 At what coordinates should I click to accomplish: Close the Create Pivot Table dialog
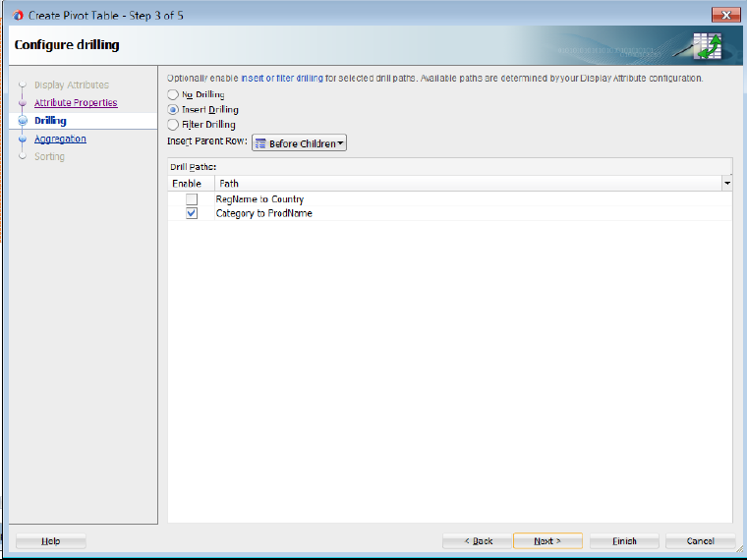726,16
